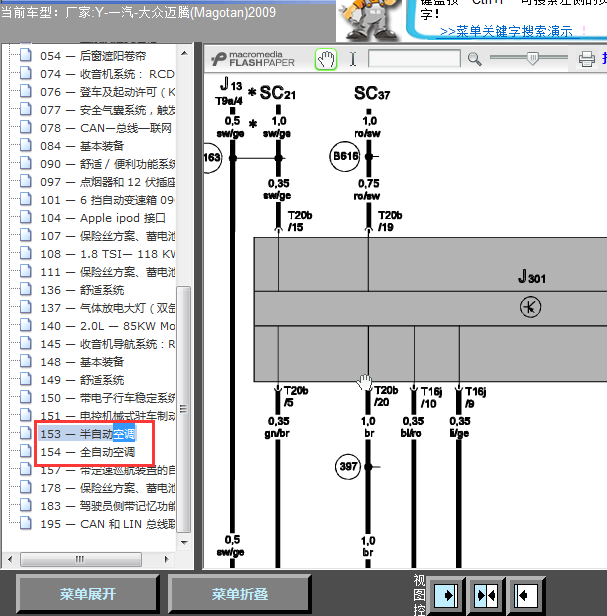
Task: Click the mechanic cartoon mascot image
Action: coord(369,21)
